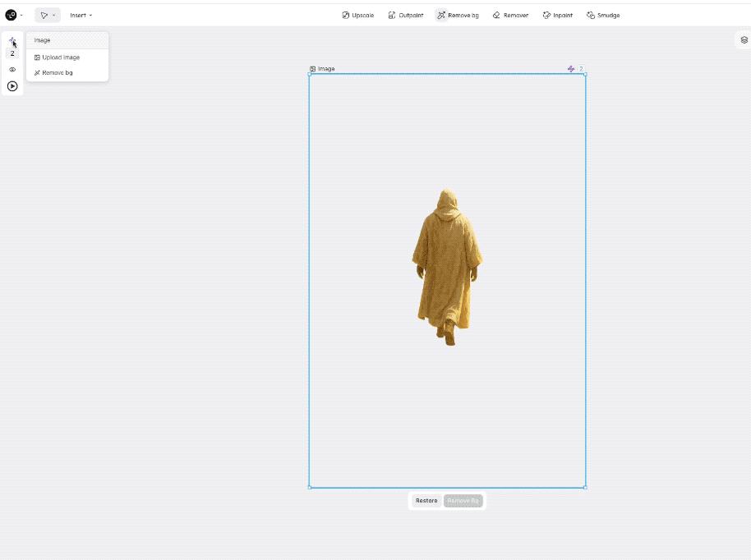This screenshot has width=751, height=560.
Task: Expand the pointer tool options arrow
Action: (54, 16)
